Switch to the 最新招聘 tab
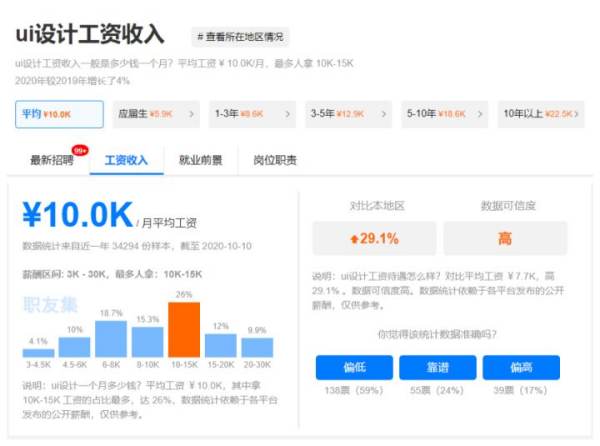This screenshot has width=600, height=446. pyautogui.click(x=52, y=160)
